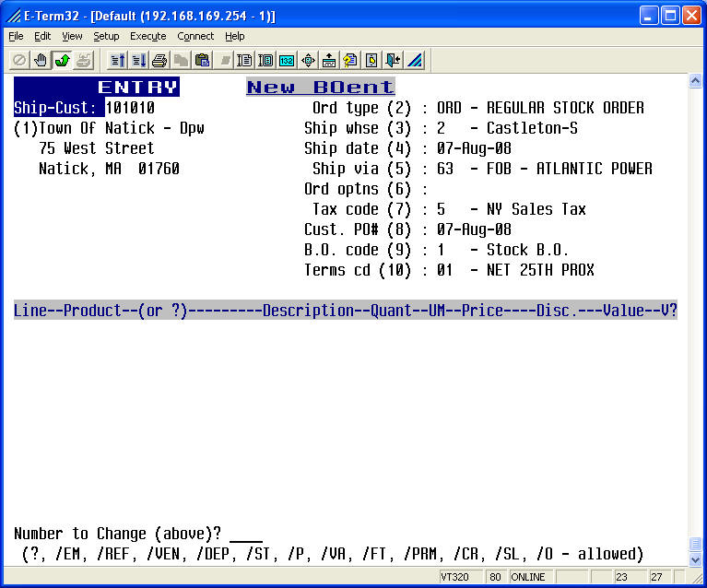
Task: Open the Connect menu
Action: pyautogui.click(x=195, y=36)
